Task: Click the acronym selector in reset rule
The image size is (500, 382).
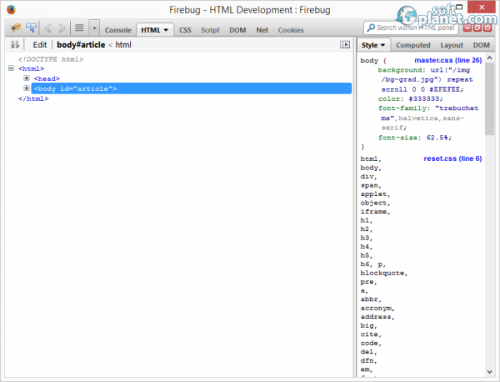Action: coord(376,308)
